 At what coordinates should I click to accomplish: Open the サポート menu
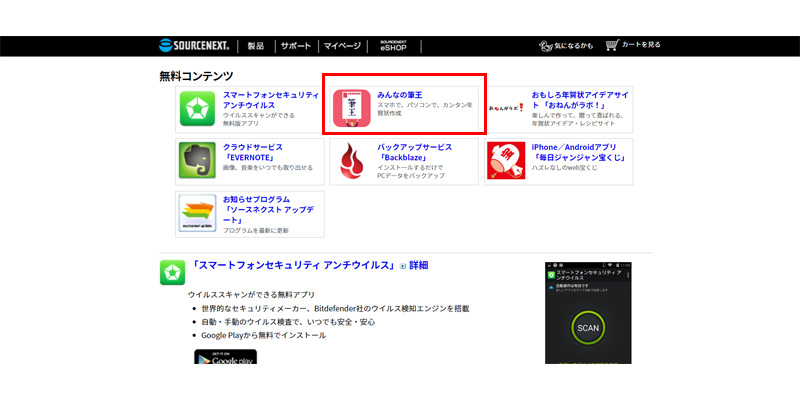[x=296, y=46]
